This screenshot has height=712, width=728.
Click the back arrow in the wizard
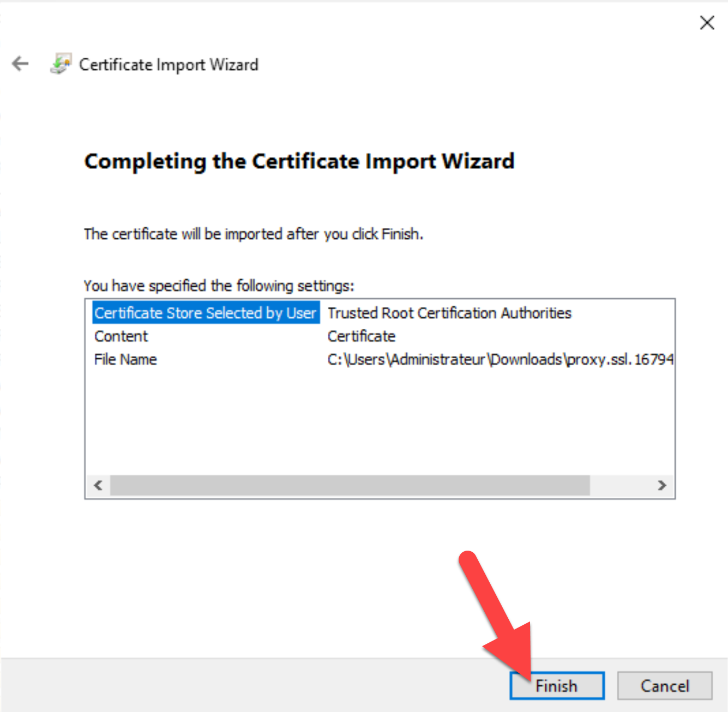(x=20, y=64)
